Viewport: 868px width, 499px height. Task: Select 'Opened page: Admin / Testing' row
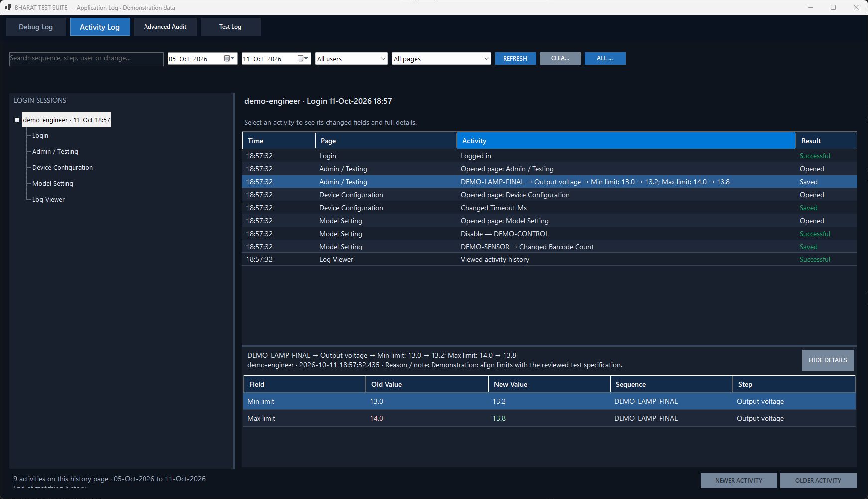pos(549,169)
